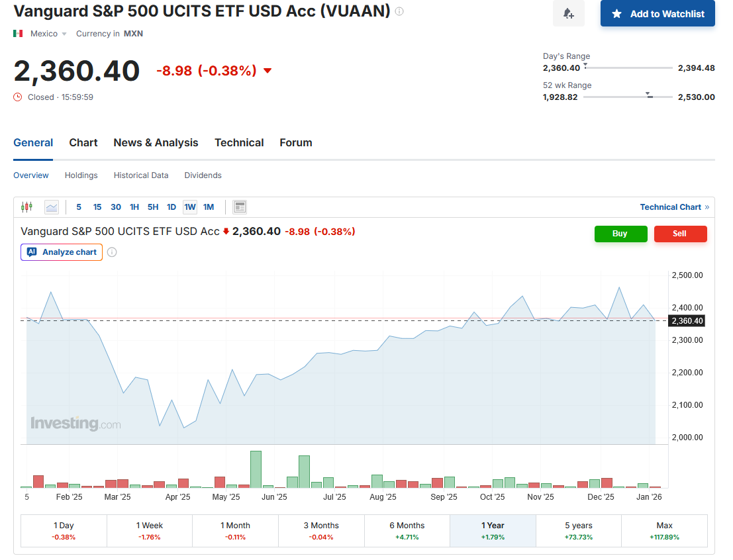The height and width of the screenshot is (560, 733).
Task: Open the General tab
Action: [x=33, y=142]
